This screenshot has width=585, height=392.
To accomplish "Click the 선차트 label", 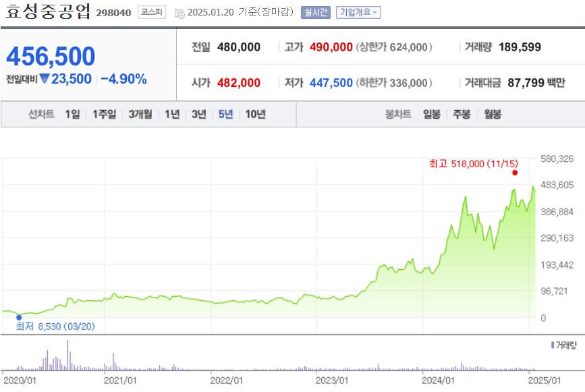I will (x=41, y=114).
